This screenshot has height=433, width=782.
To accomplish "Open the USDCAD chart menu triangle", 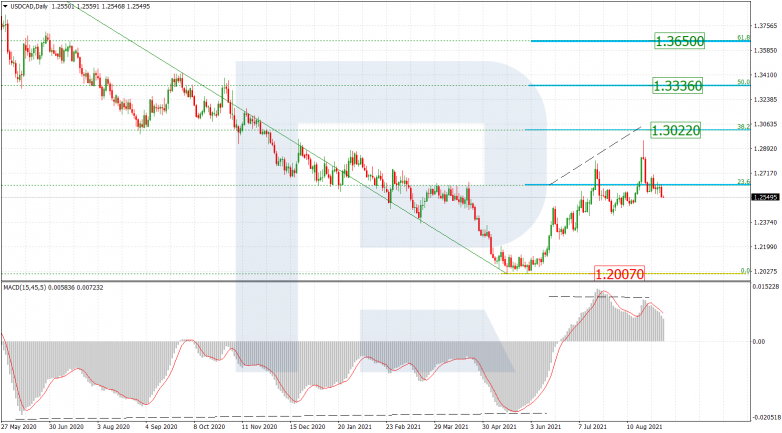I will point(5,6).
